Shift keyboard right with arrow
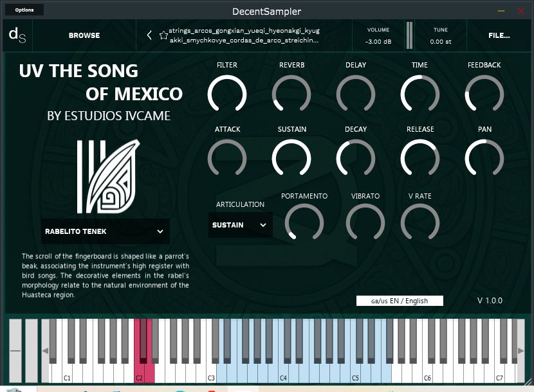Screen dimensions: 534x392 click(520, 350)
